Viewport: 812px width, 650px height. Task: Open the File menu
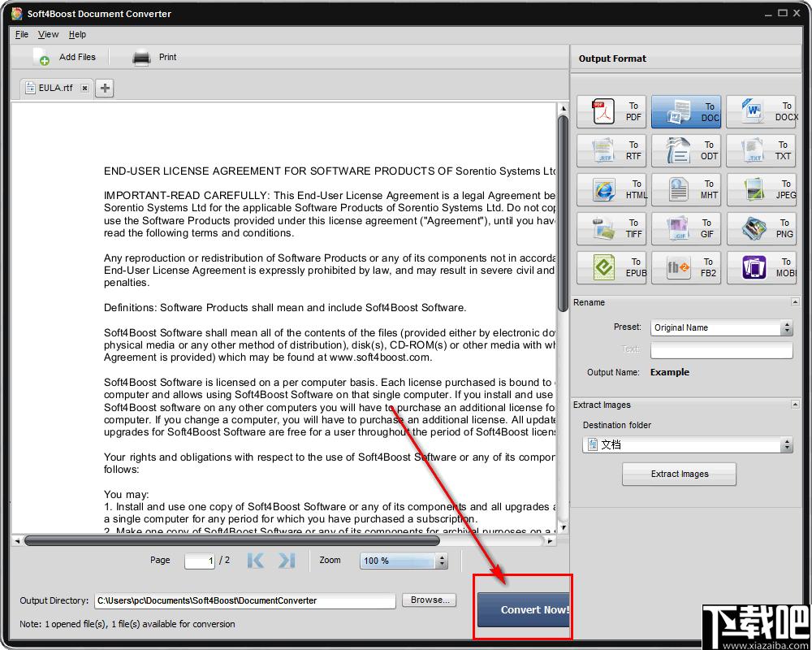[22, 34]
